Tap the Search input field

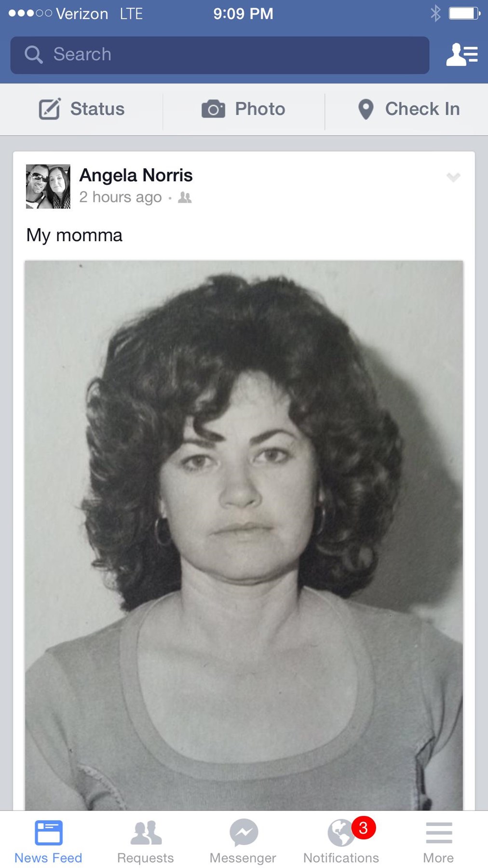(220, 55)
